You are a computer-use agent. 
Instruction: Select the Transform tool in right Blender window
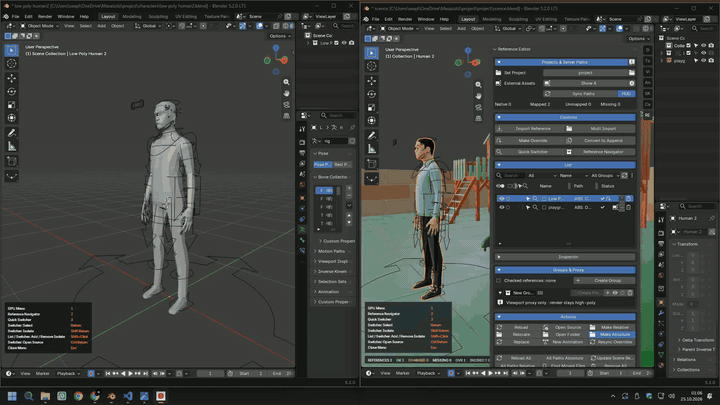pyautogui.click(x=371, y=121)
